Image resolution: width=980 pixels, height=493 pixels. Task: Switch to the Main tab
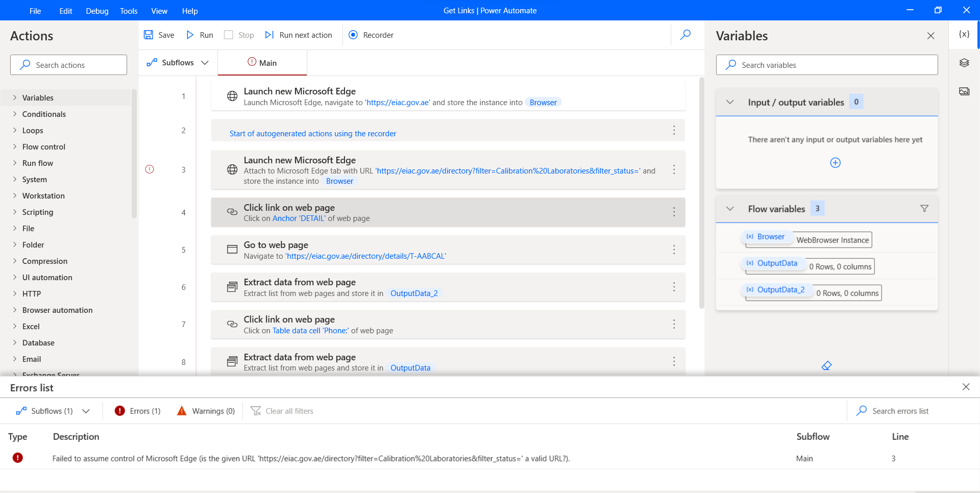262,62
